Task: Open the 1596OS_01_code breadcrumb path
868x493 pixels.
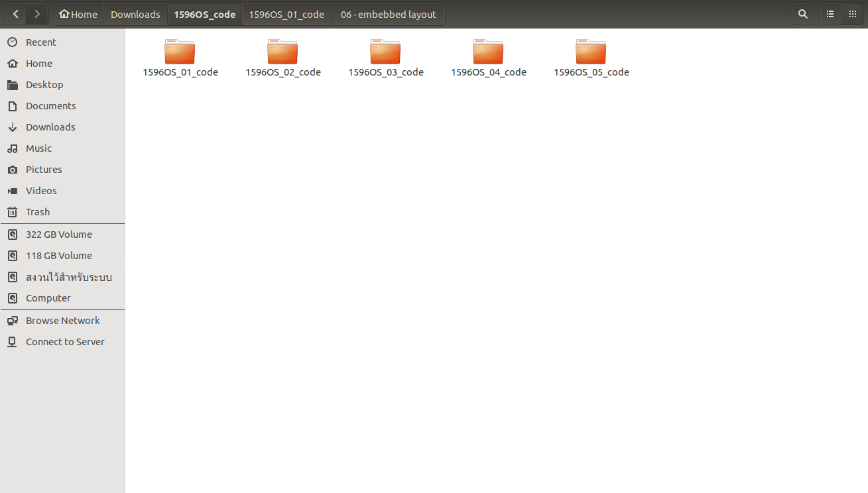Action: tap(286, 14)
